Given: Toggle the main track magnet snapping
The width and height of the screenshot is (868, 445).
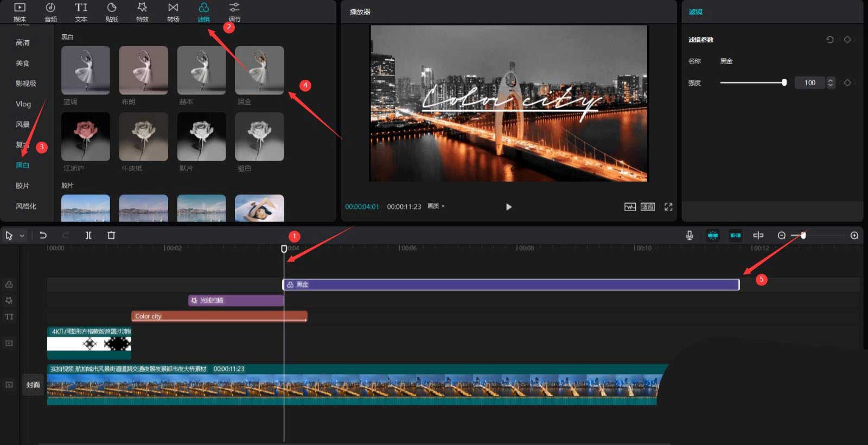Looking at the screenshot, I should [x=713, y=236].
